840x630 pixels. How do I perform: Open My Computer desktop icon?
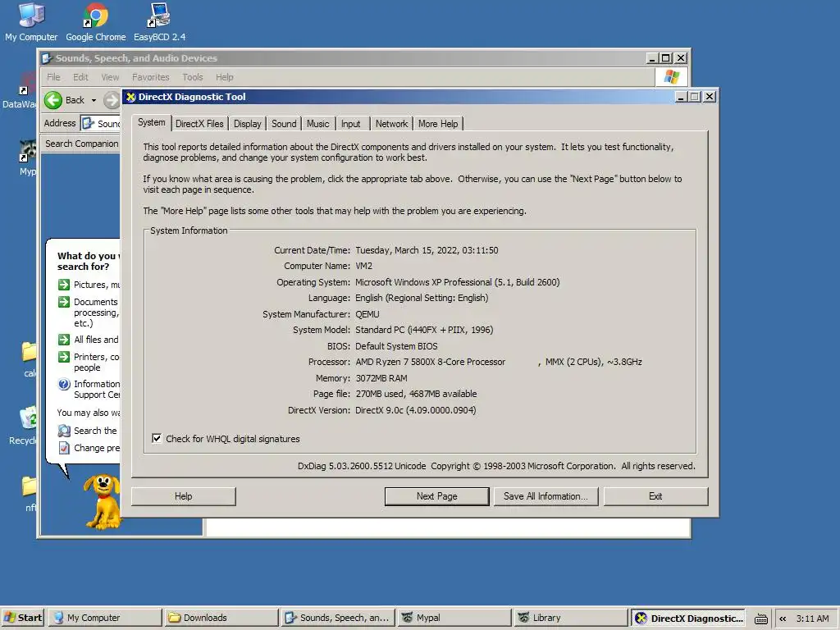point(31,21)
